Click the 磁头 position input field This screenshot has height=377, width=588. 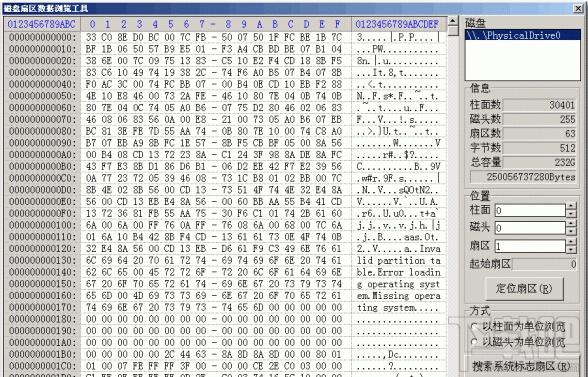pos(530,228)
